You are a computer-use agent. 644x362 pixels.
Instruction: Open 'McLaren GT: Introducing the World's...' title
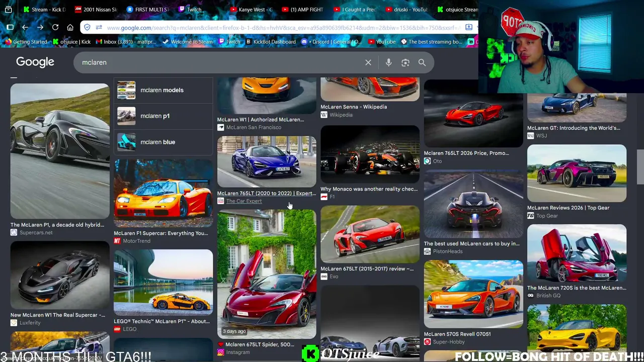pyautogui.click(x=574, y=128)
